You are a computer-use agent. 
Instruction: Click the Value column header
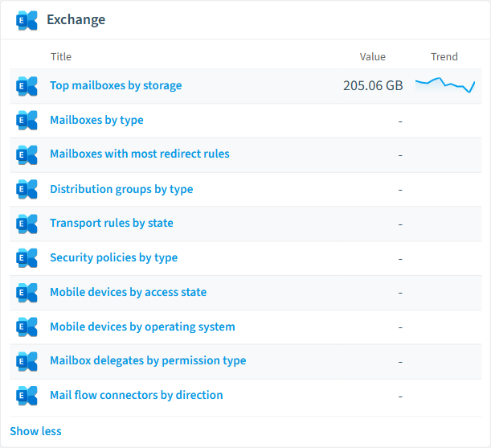click(x=373, y=57)
